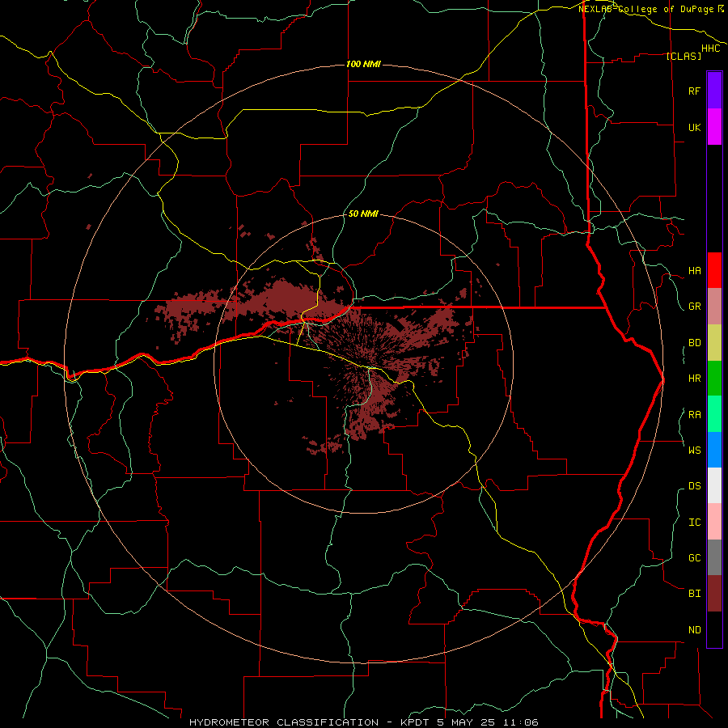Click the WS blue legend swatch
Screen dimensions: 728x728
[714, 450]
